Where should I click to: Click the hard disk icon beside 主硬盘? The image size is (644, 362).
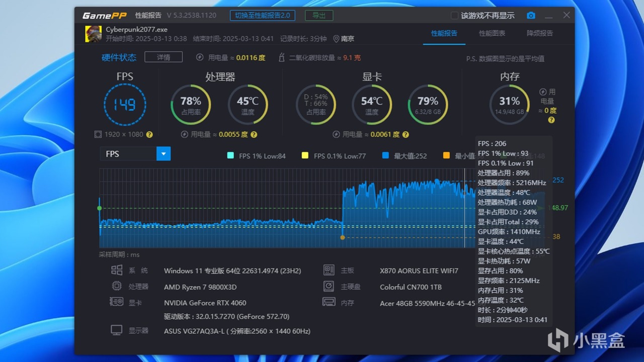coord(329,287)
